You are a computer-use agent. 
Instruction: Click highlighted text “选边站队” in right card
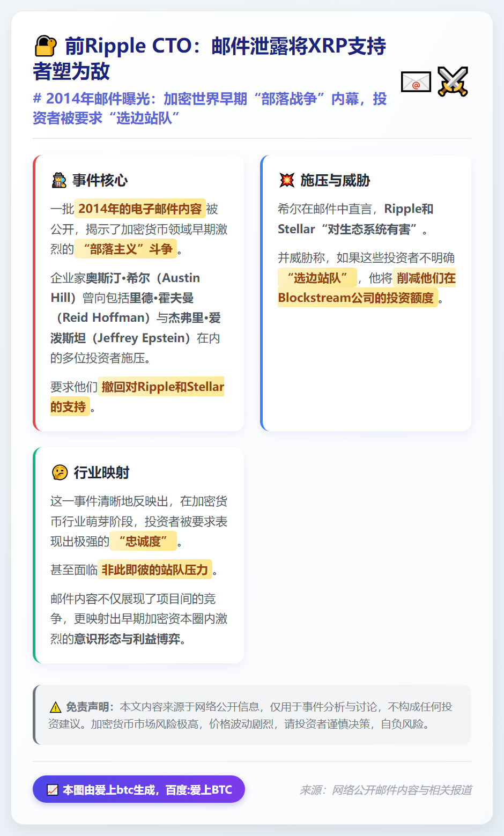[x=317, y=278]
